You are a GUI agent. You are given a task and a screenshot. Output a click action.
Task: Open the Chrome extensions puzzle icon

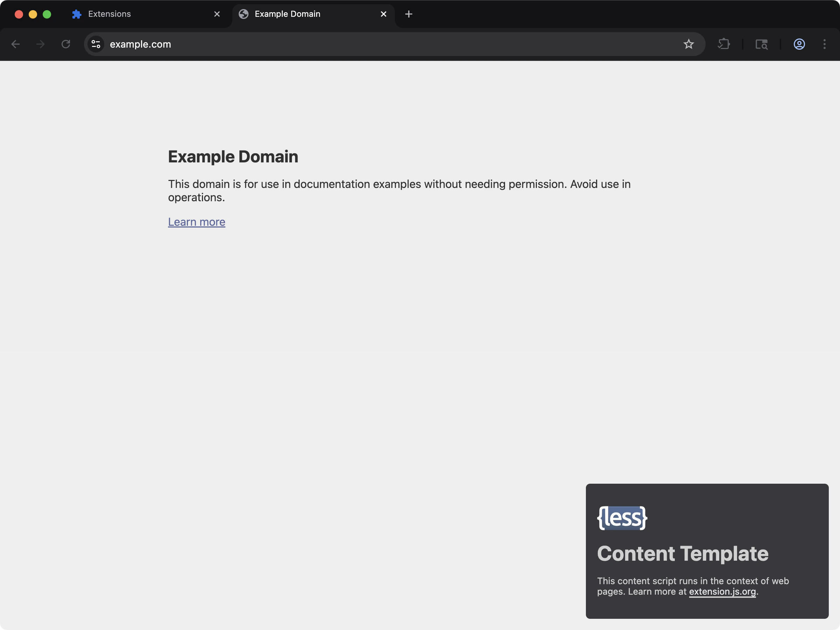click(x=724, y=44)
